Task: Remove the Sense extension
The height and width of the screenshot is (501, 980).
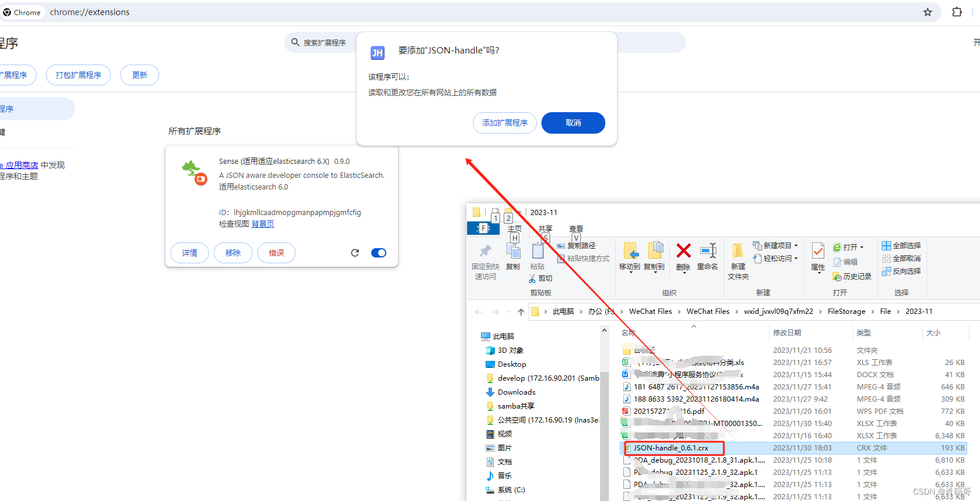Action: 233,253
